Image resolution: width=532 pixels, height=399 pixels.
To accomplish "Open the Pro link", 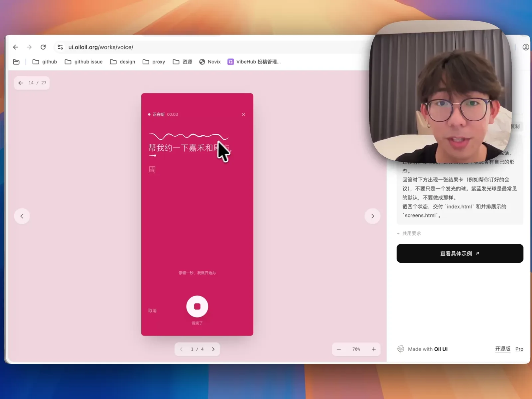I will [519, 349].
